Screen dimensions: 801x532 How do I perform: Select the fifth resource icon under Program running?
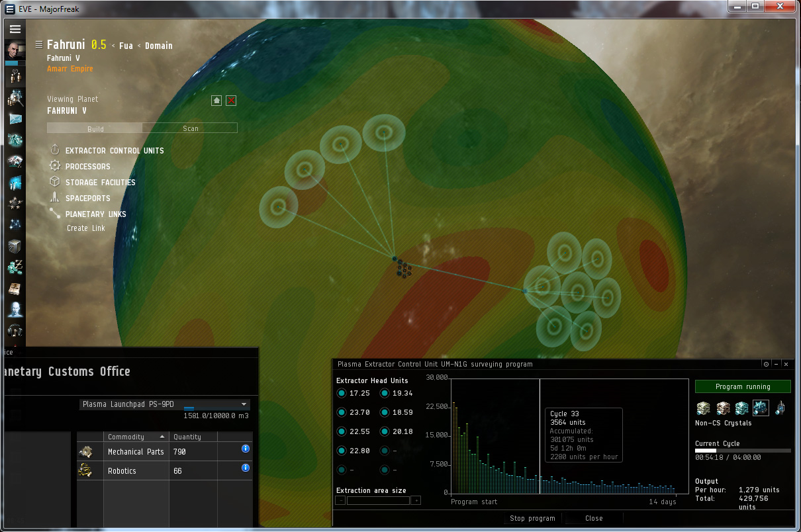[780, 408]
